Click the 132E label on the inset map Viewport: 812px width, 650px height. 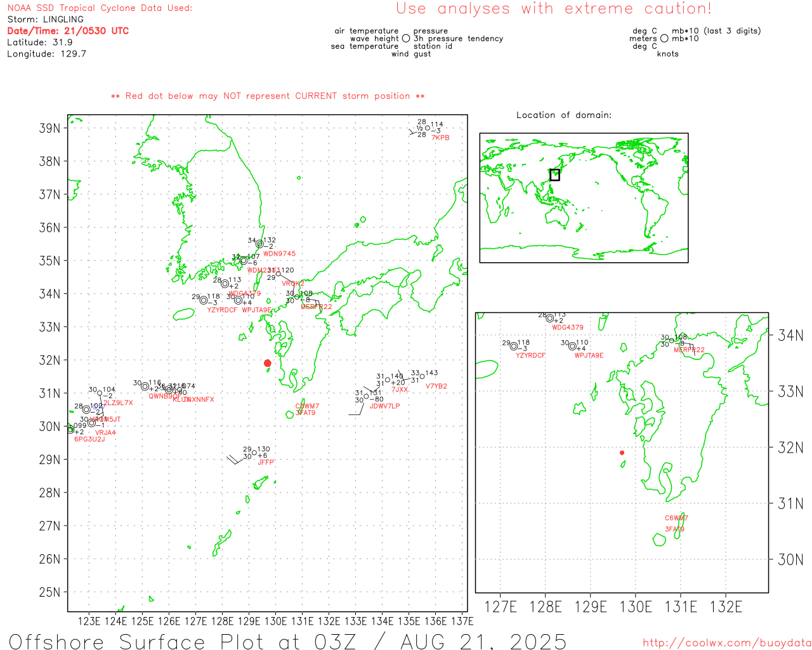coord(726,607)
